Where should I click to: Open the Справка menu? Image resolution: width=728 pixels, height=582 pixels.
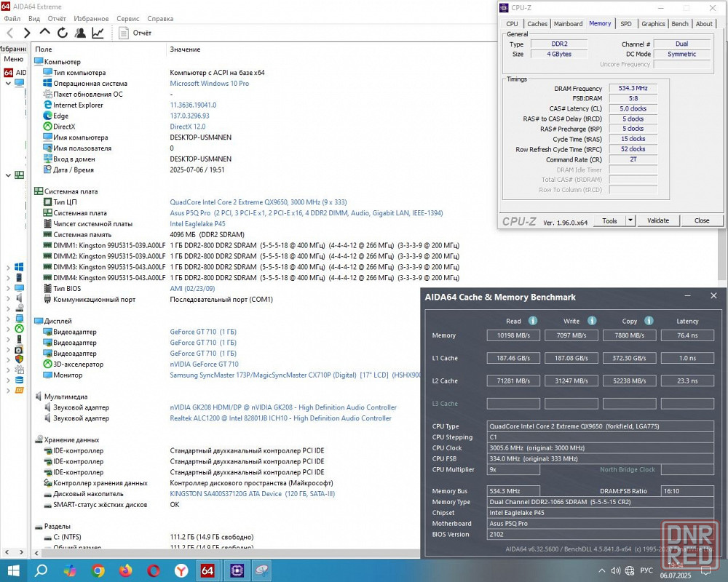[160, 19]
